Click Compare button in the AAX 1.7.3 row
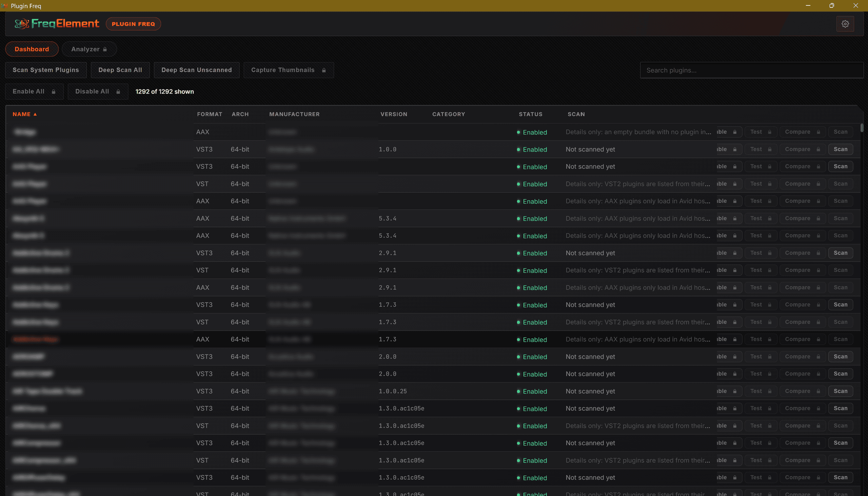 click(803, 339)
